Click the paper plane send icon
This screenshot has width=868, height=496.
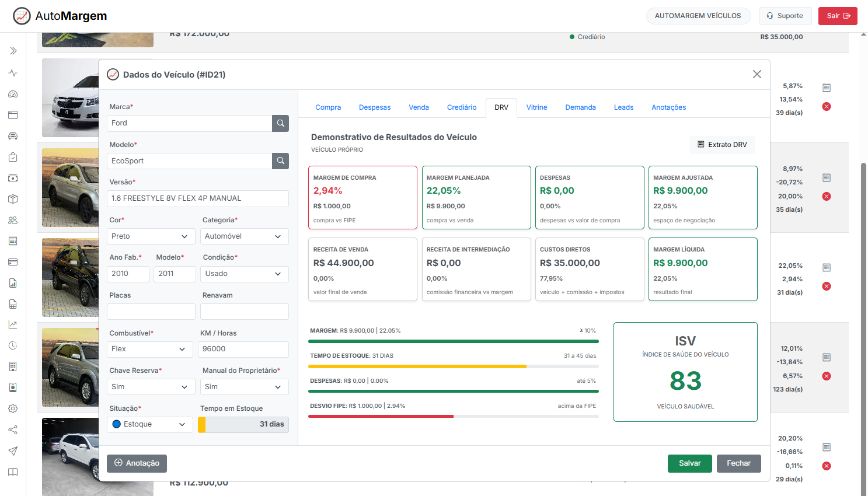[x=13, y=450]
